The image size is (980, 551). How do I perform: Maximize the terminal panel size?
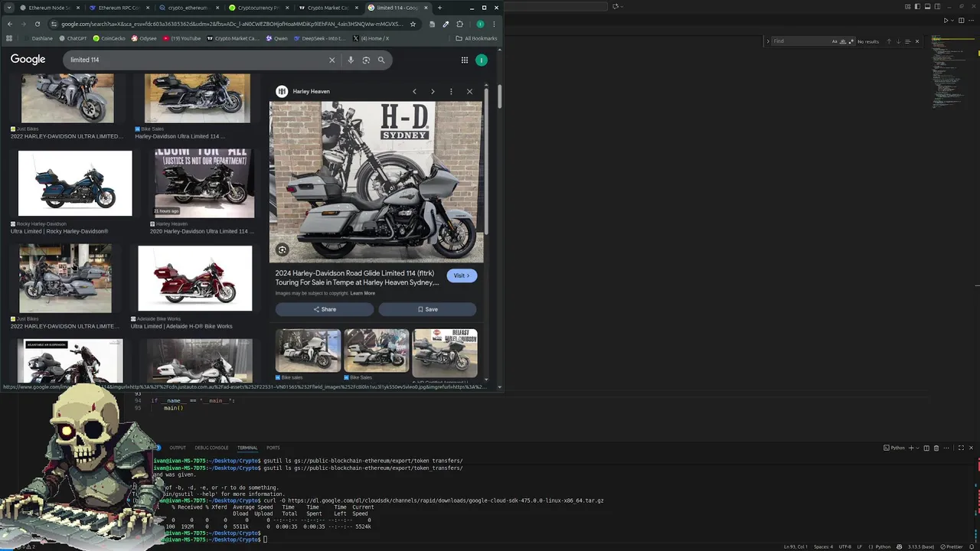[961, 448]
